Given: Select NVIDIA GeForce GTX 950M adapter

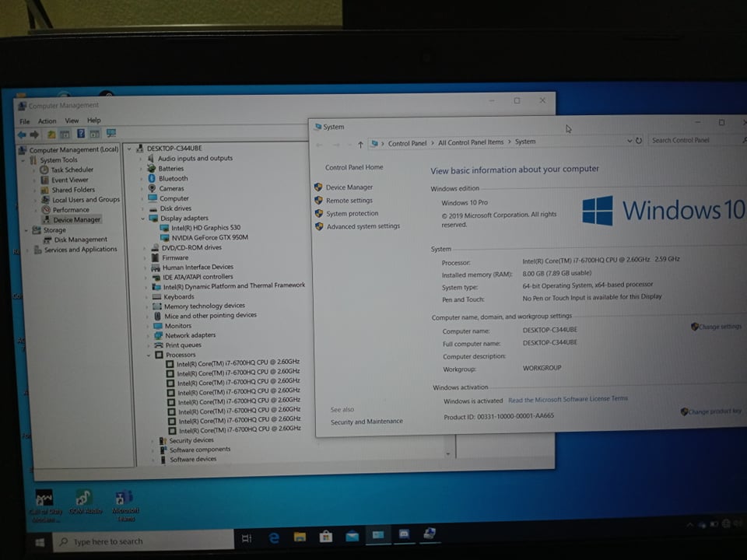Looking at the screenshot, I should pyautogui.click(x=209, y=238).
